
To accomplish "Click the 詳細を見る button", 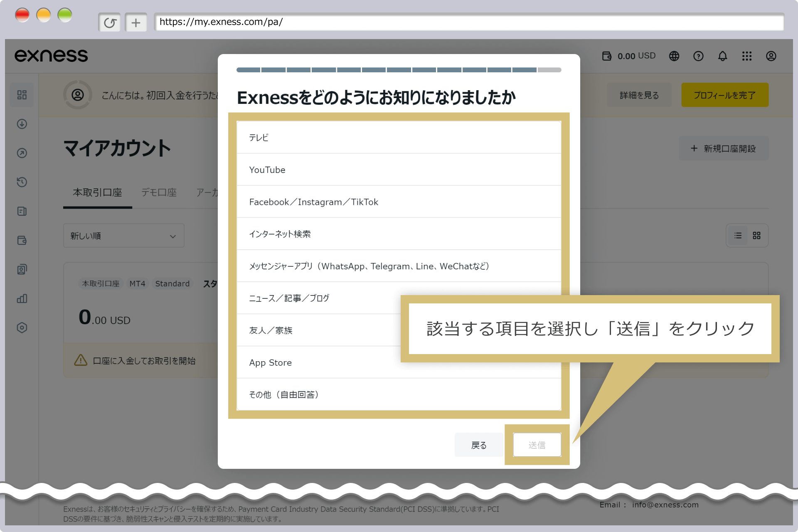I will (x=639, y=95).
